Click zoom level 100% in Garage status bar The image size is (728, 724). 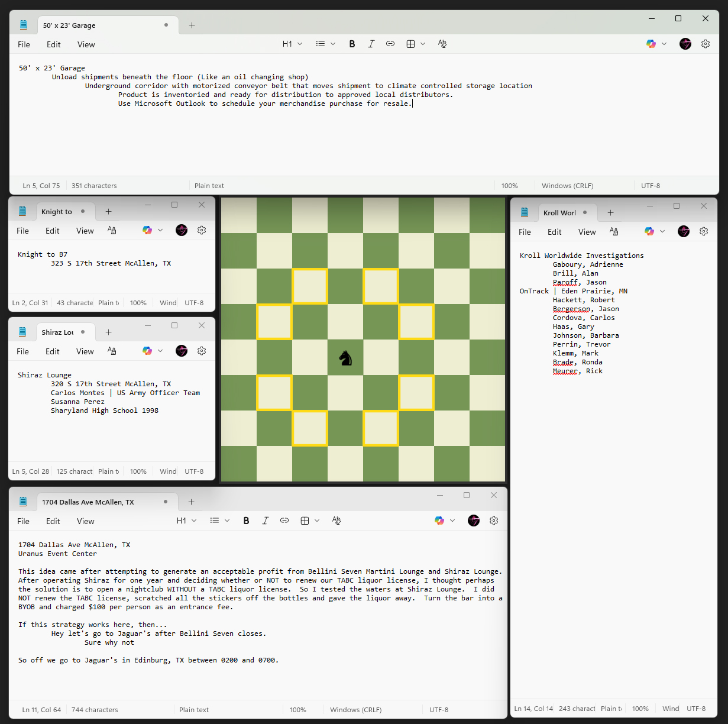click(x=509, y=186)
